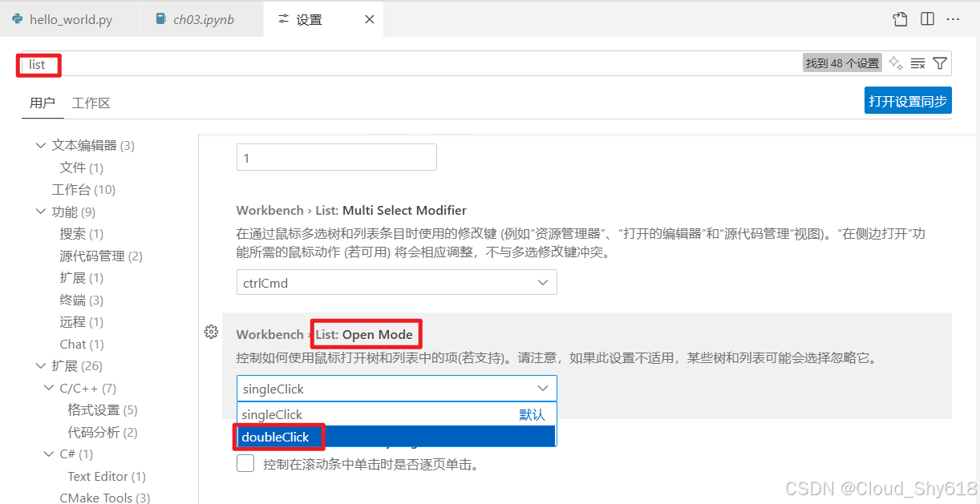Click the notebook icon of ch03.ipynb tab

point(160,19)
